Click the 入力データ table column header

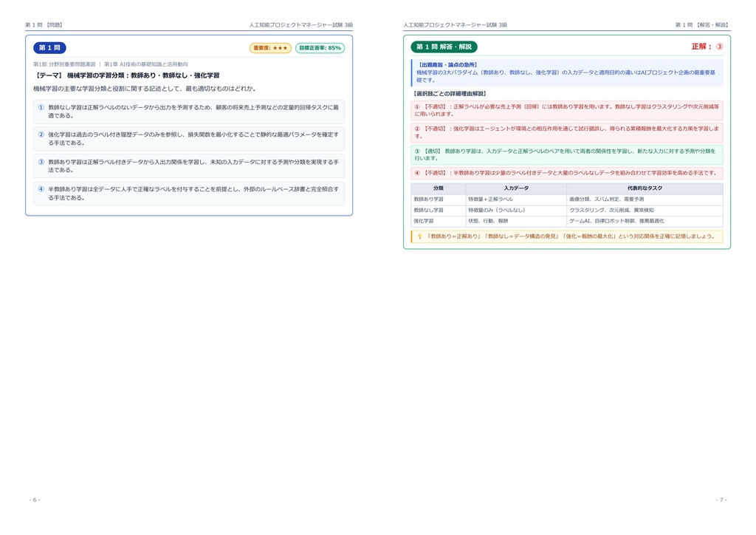click(516, 188)
